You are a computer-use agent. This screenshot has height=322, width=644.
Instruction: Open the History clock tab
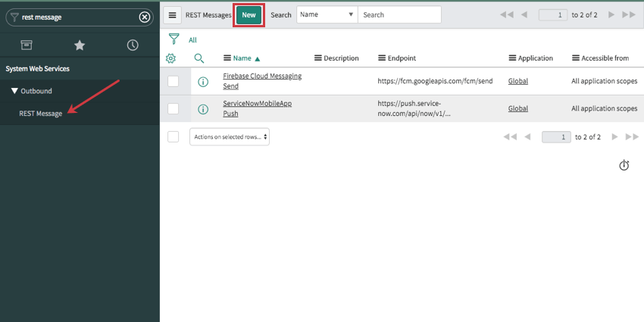point(133,45)
